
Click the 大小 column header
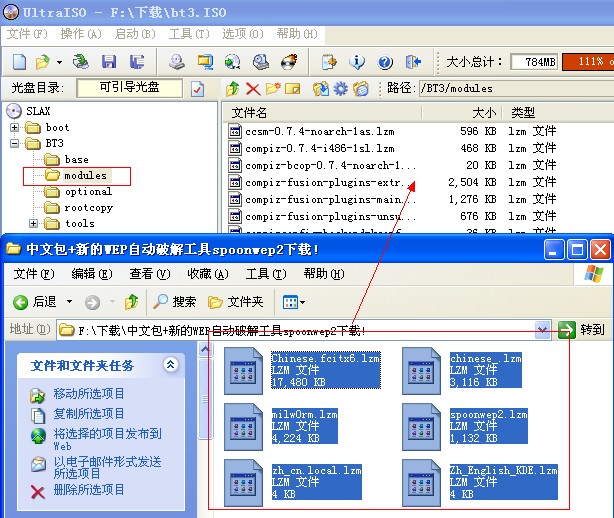[462, 113]
